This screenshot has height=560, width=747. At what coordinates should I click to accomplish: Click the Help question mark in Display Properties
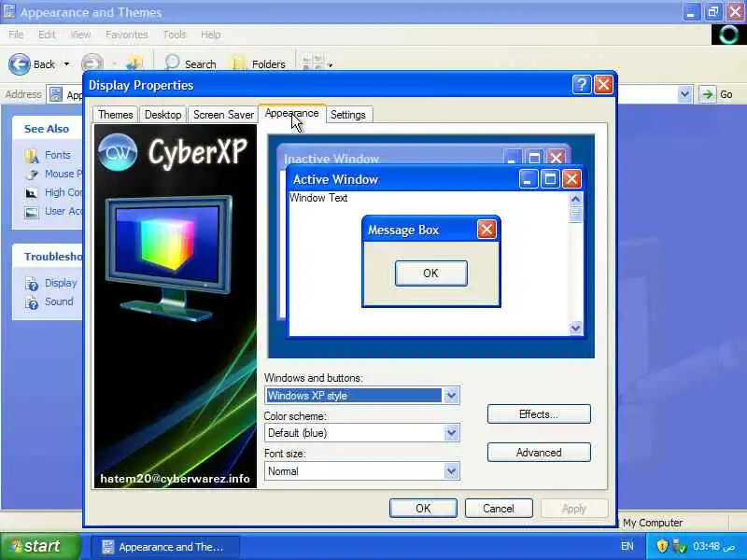tap(582, 85)
